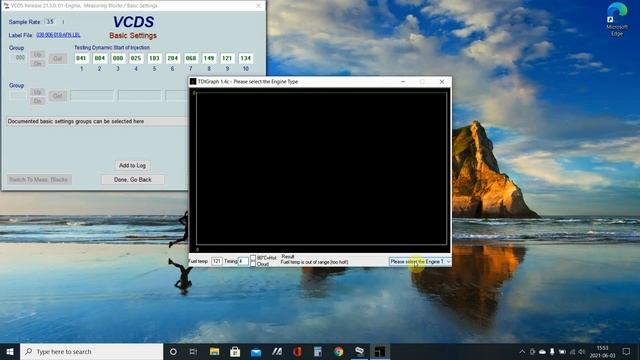Select field 6 value 204
This screenshot has width=640, height=360.
coord(173,58)
